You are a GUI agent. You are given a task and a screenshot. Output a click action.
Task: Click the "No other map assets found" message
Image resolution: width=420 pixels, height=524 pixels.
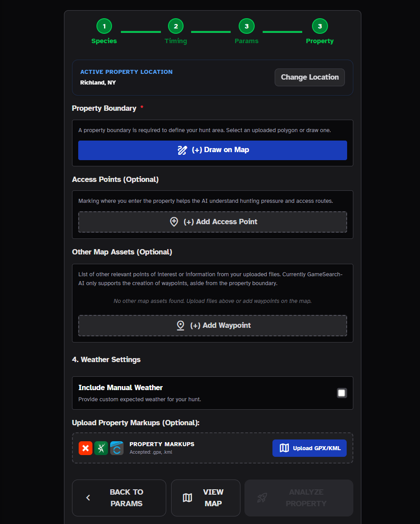[x=213, y=301]
